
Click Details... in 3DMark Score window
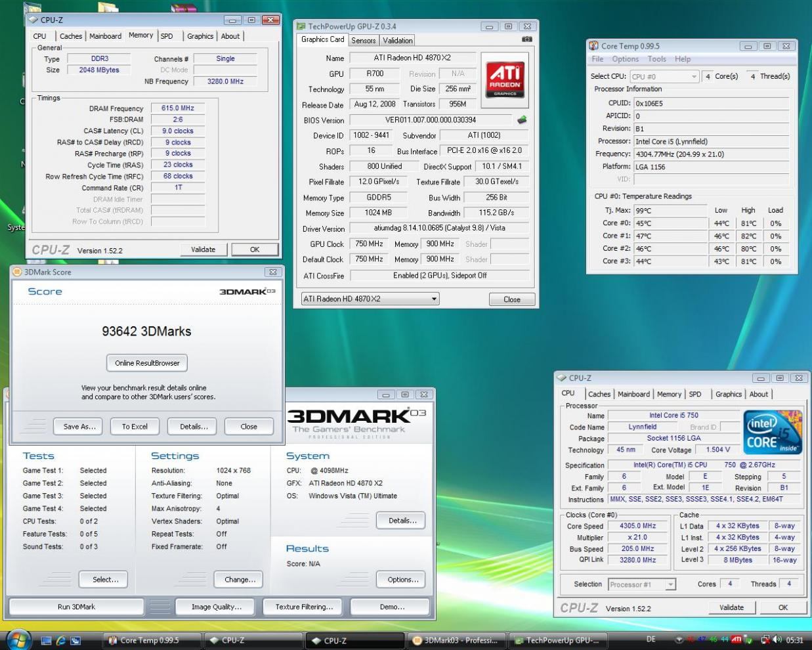coord(194,427)
